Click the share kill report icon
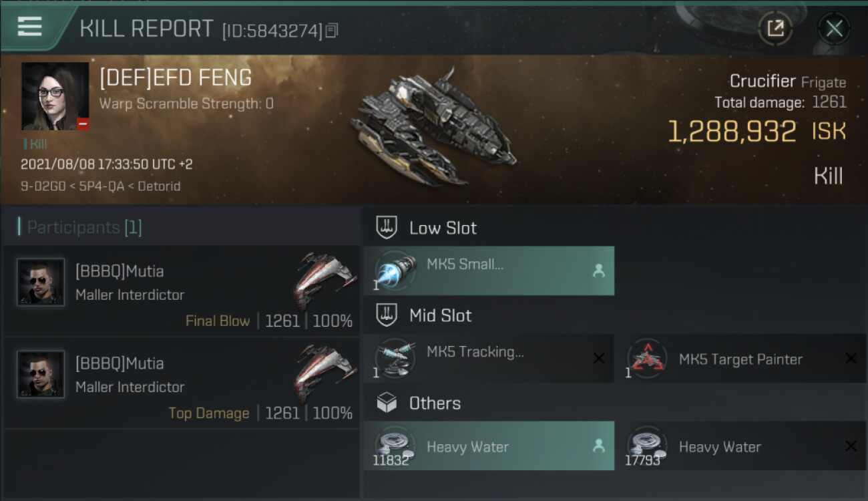 tap(775, 28)
